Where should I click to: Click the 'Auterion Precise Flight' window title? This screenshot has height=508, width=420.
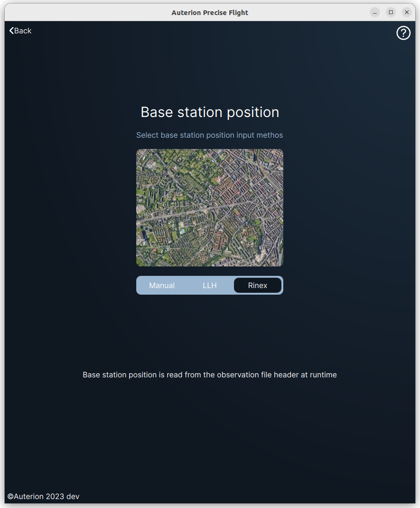coord(210,13)
